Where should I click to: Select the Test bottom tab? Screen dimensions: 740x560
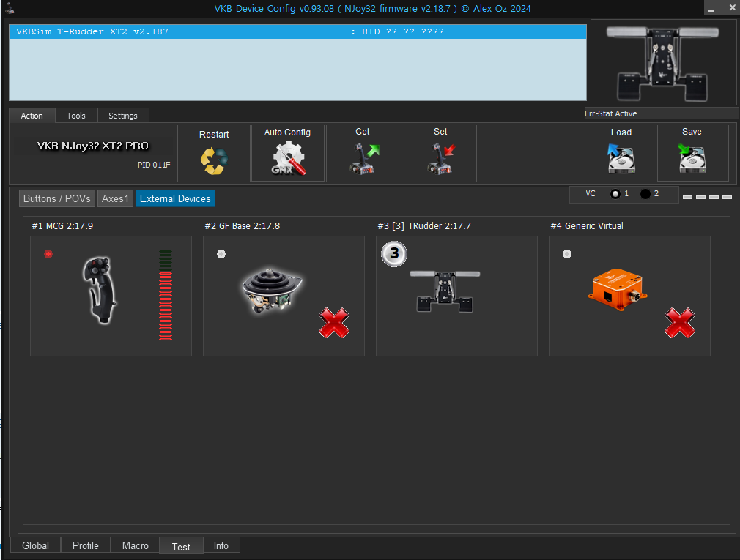(181, 546)
